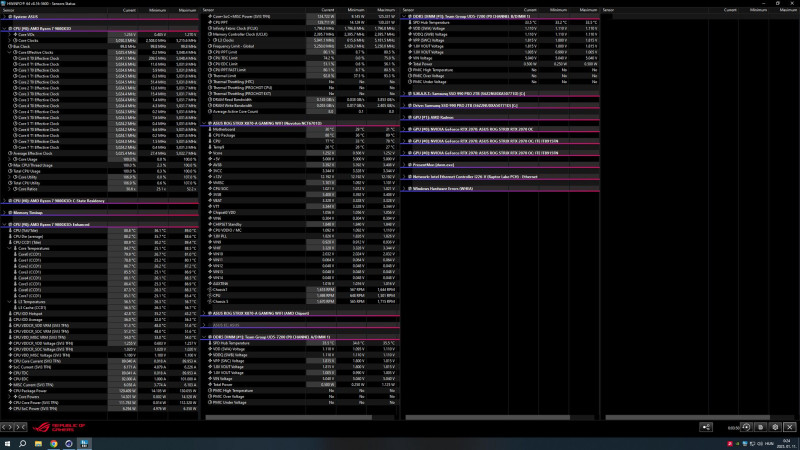Expand the GPU [#1] AMD Radeon group
This screenshot has width=800, height=450.
[x=404, y=117]
